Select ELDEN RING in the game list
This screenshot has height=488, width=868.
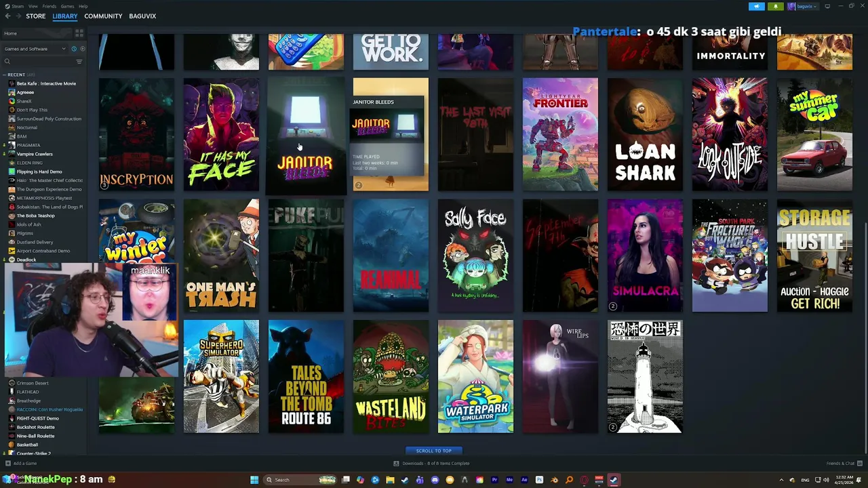point(30,163)
